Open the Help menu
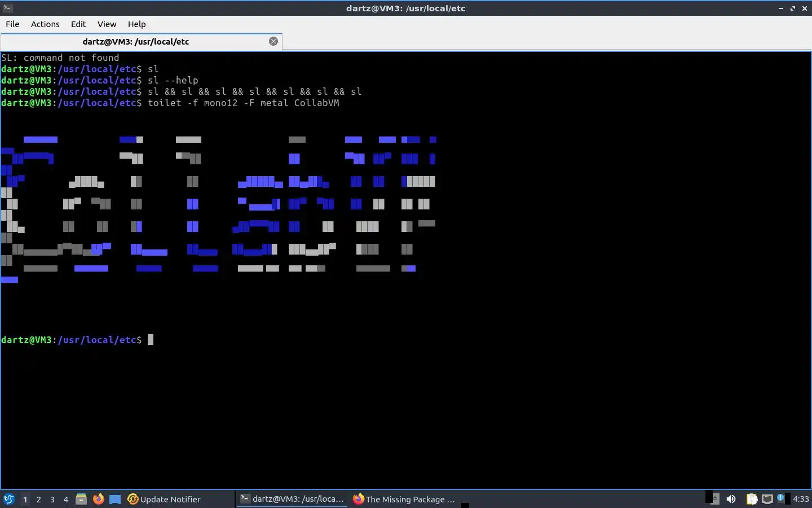 (136, 24)
